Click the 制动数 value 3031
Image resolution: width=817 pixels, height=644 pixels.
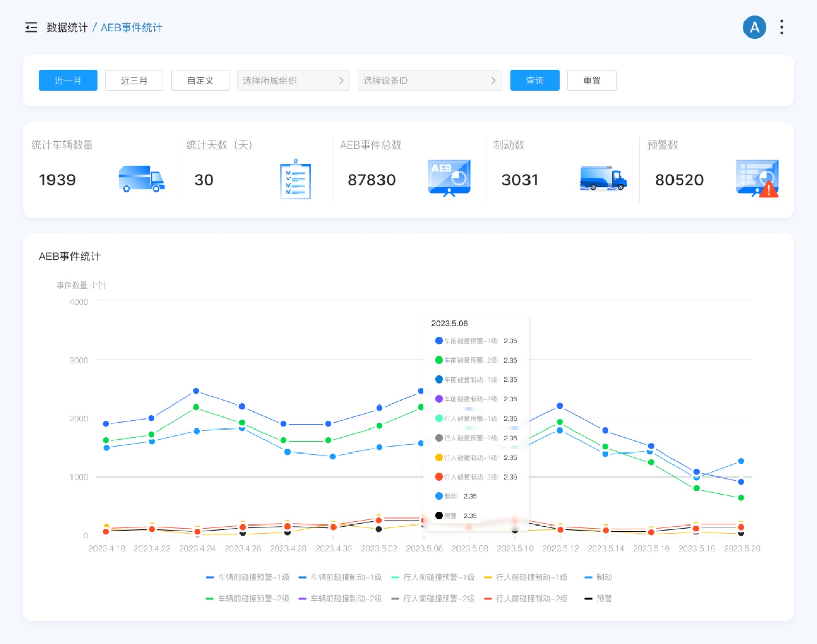point(520,180)
